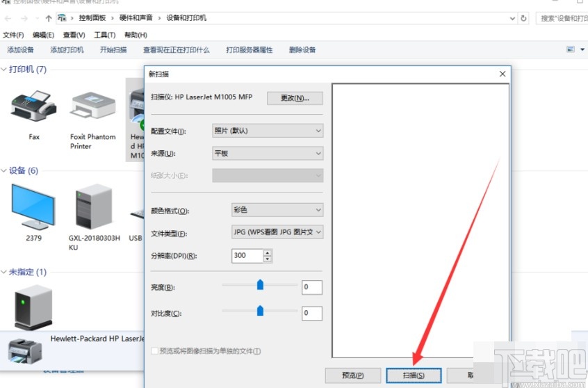Open the file type dropdown showing JPG
Screen dimensions: 588x388
pos(277,232)
